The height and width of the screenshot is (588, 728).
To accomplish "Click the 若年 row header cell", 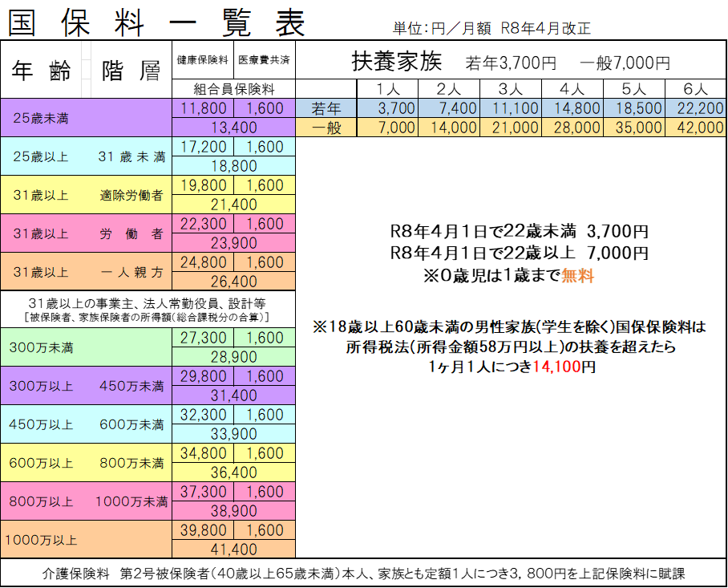I will pos(326,108).
